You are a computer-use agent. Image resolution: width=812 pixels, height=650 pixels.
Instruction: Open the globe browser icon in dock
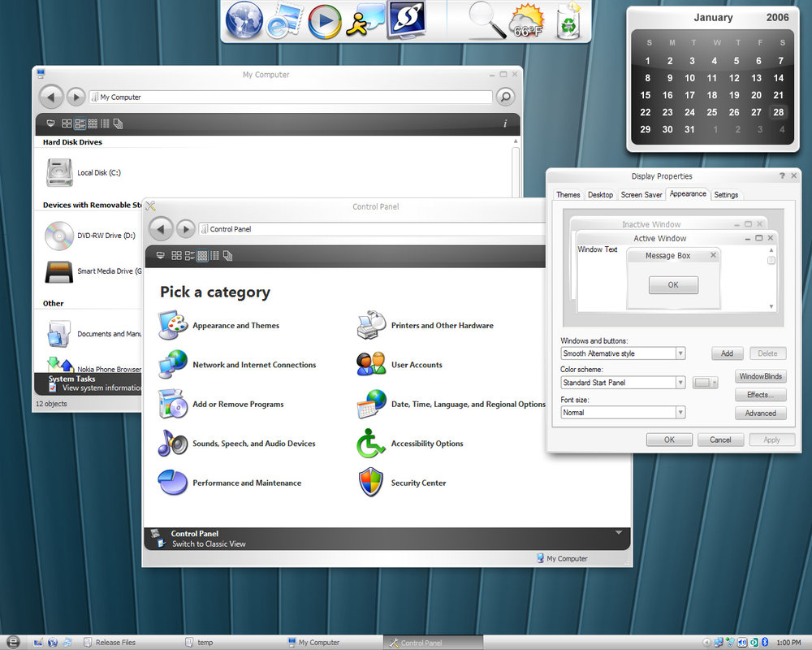pyautogui.click(x=244, y=21)
